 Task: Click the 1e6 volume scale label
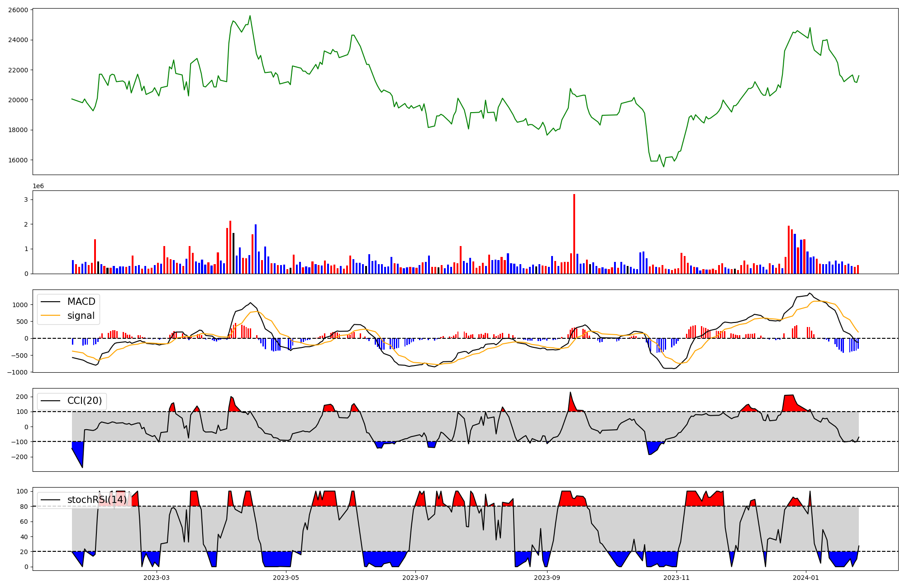click(38, 186)
